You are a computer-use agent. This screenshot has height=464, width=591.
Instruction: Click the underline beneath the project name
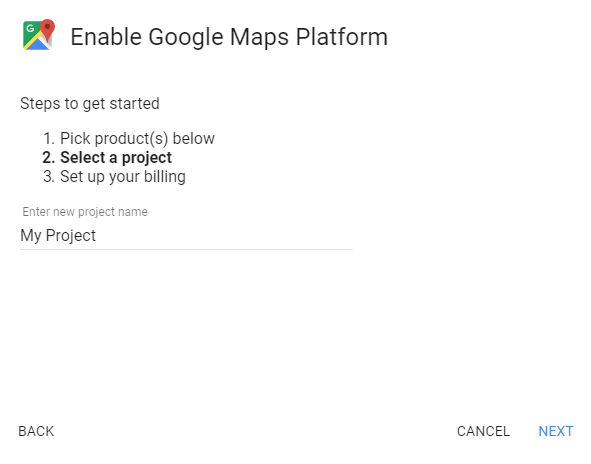(x=187, y=249)
